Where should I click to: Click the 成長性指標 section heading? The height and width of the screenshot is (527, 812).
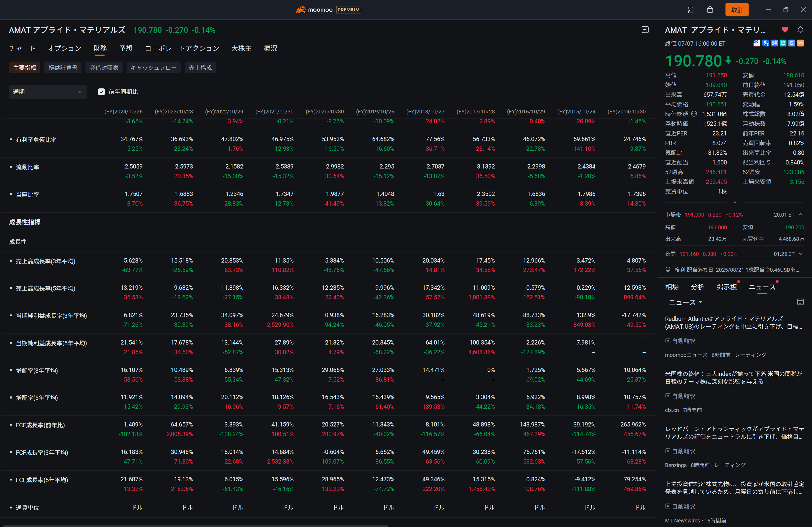point(25,222)
